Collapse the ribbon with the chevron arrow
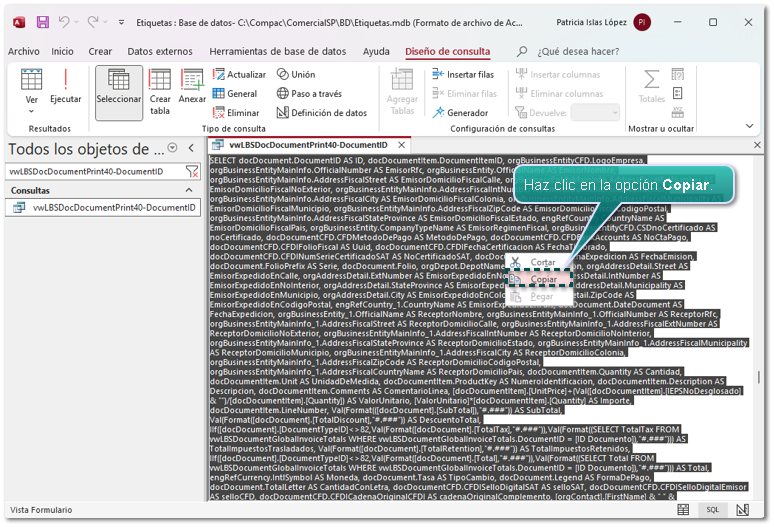The image size is (774, 527). coord(751,127)
